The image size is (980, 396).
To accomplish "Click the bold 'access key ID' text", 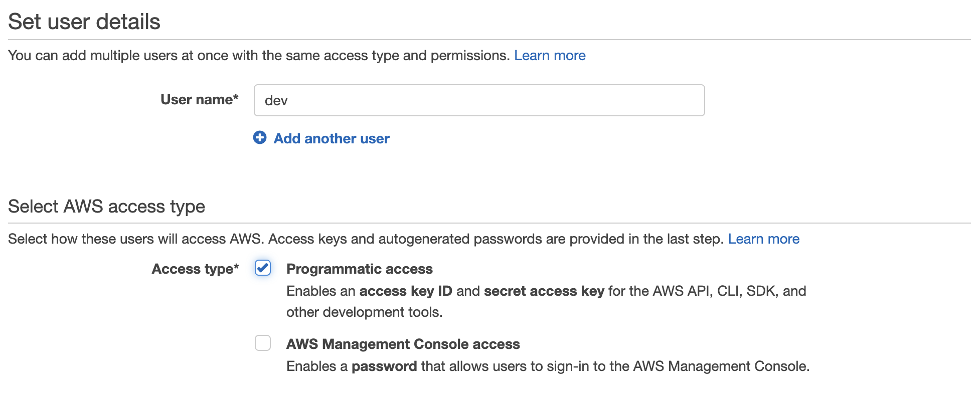I will click(405, 291).
